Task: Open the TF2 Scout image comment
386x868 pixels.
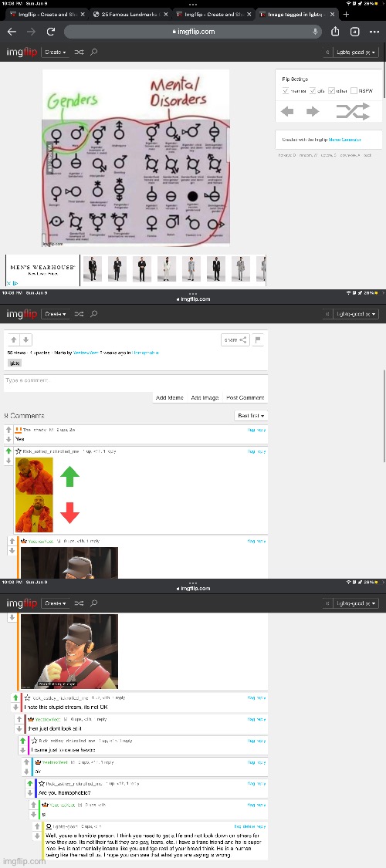Action: pos(69,650)
